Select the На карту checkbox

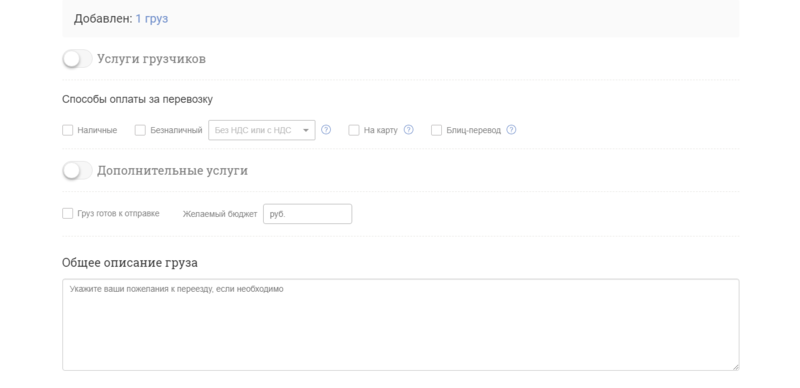[354, 130]
